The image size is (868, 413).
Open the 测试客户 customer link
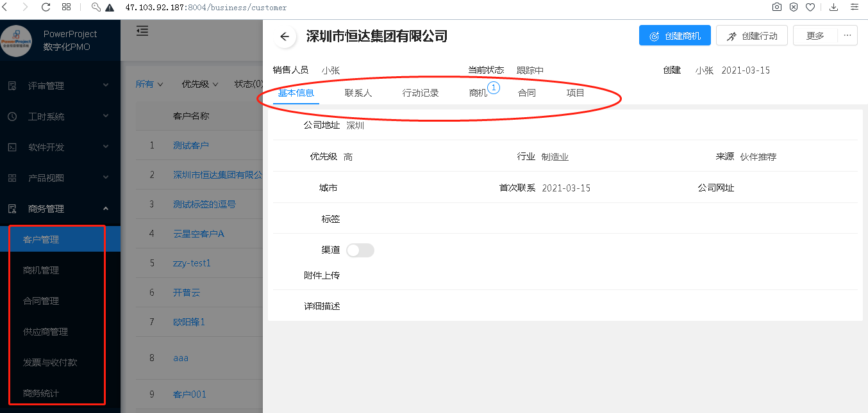191,145
